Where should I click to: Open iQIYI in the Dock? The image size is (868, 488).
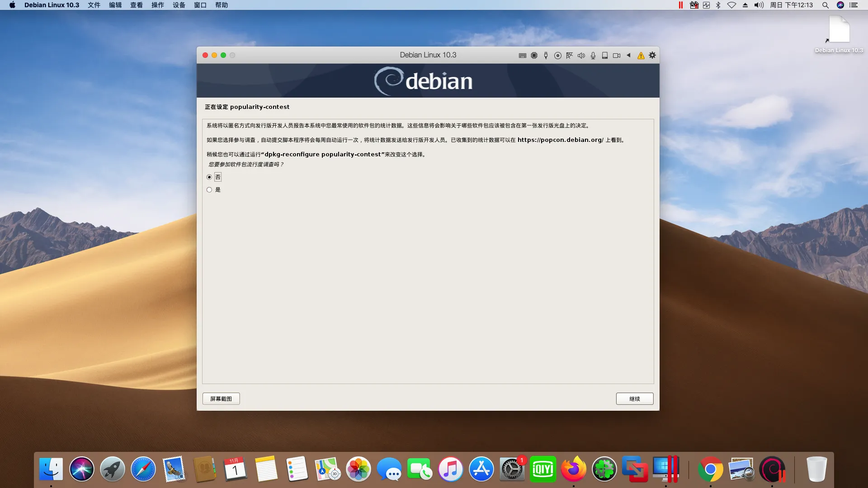click(x=543, y=469)
